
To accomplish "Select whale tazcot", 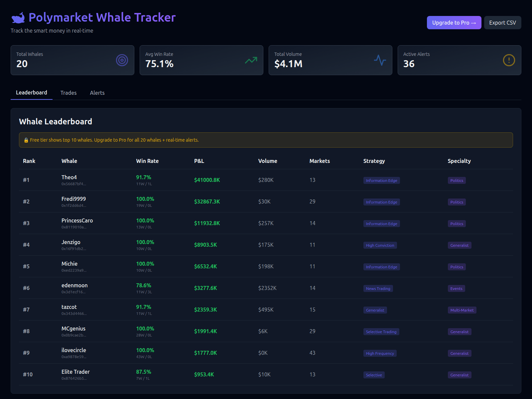I will (69, 307).
